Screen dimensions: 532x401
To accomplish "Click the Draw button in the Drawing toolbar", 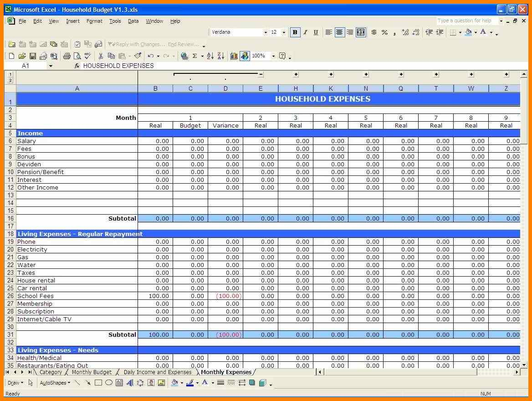I will [15, 383].
